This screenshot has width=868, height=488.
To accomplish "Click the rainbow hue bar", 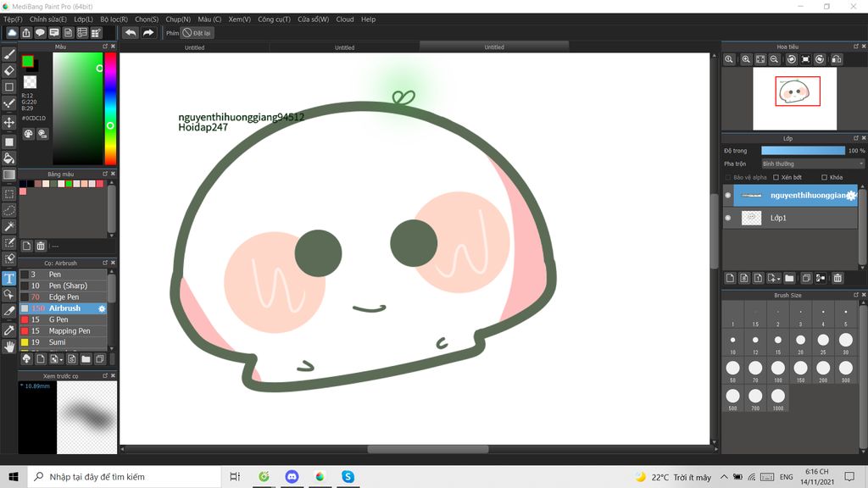I will pyautogui.click(x=111, y=109).
